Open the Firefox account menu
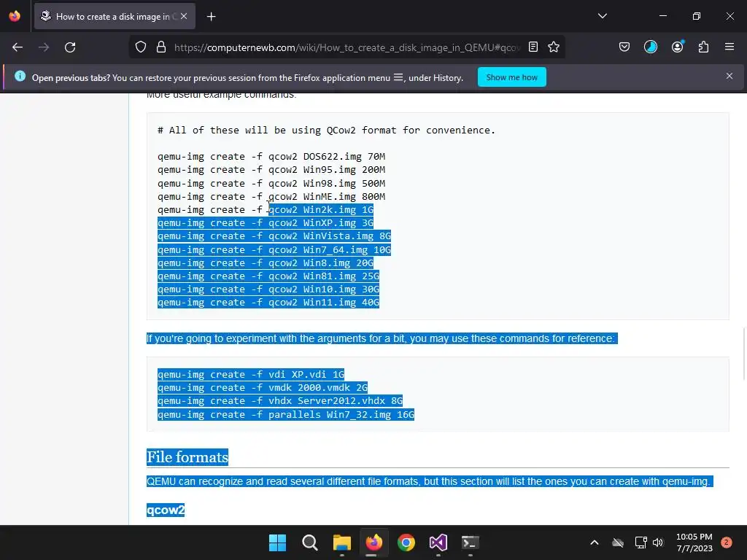Image resolution: width=747 pixels, height=560 pixels. pyautogui.click(x=677, y=47)
